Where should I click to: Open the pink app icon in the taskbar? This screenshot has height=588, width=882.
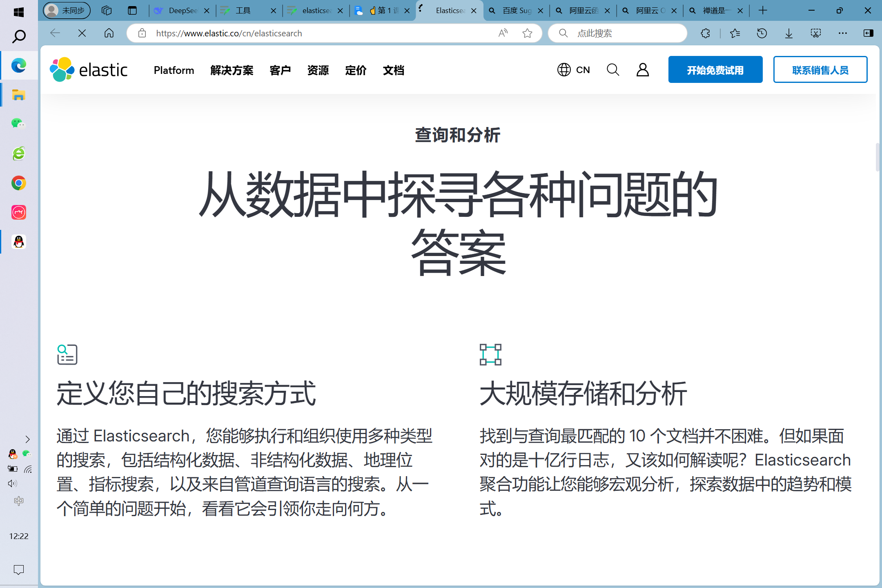pyautogui.click(x=19, y=212)
